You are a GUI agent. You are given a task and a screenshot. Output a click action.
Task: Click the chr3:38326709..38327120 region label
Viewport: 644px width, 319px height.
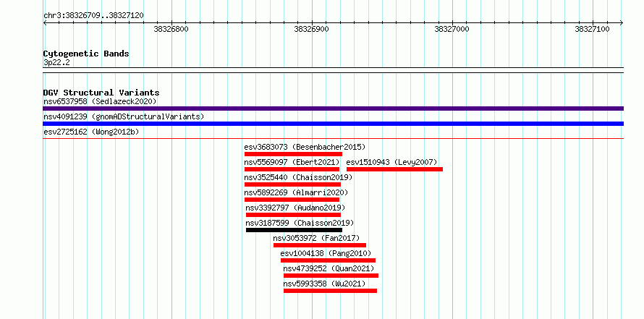[x=93, y=16]
